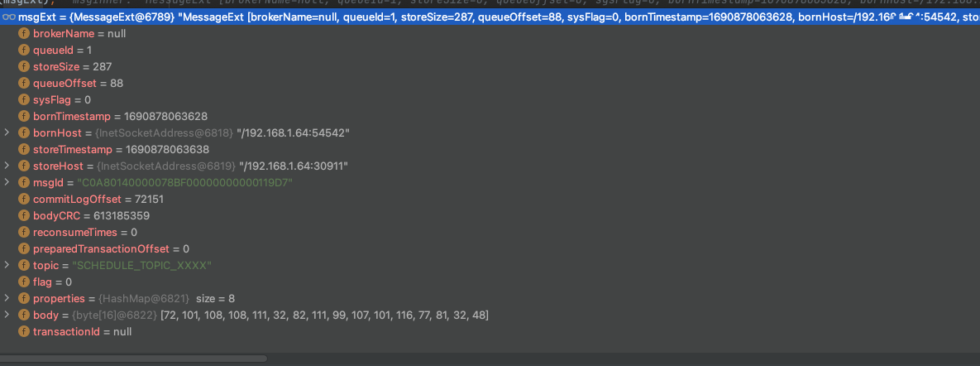
Task: Select the preparedTransactionOffset variable row
Action: tap(490, 249)
